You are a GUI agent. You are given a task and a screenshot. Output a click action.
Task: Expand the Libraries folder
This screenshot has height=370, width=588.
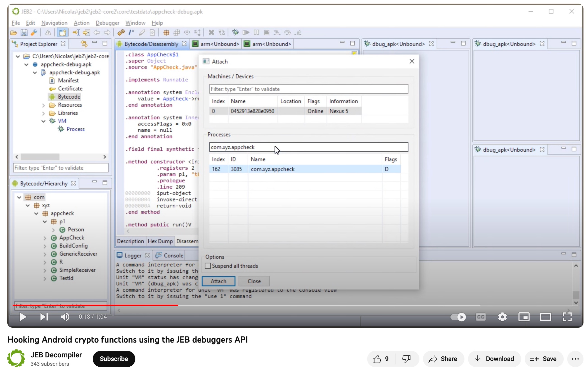[x=43, y=113]
